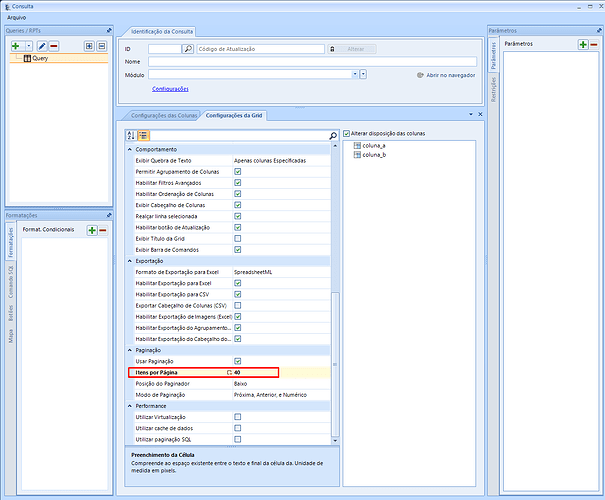Image resolution: width=605 pixels, height=500 pixels.
Task: Uncheck Usar Paginação
Action: pos(237,360)
